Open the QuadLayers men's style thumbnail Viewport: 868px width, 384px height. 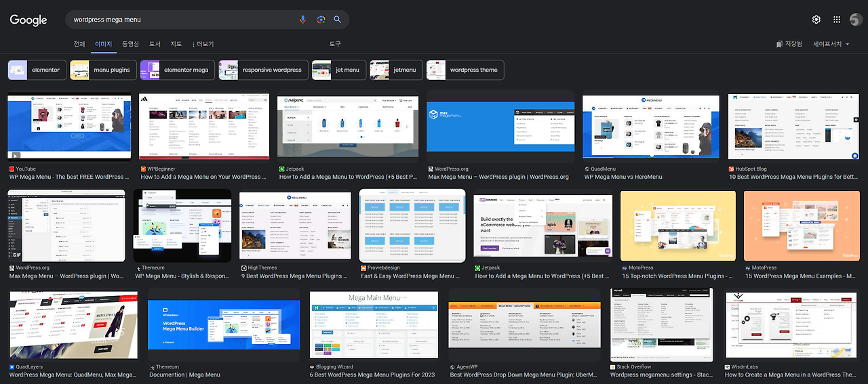(x=73, y=325)
